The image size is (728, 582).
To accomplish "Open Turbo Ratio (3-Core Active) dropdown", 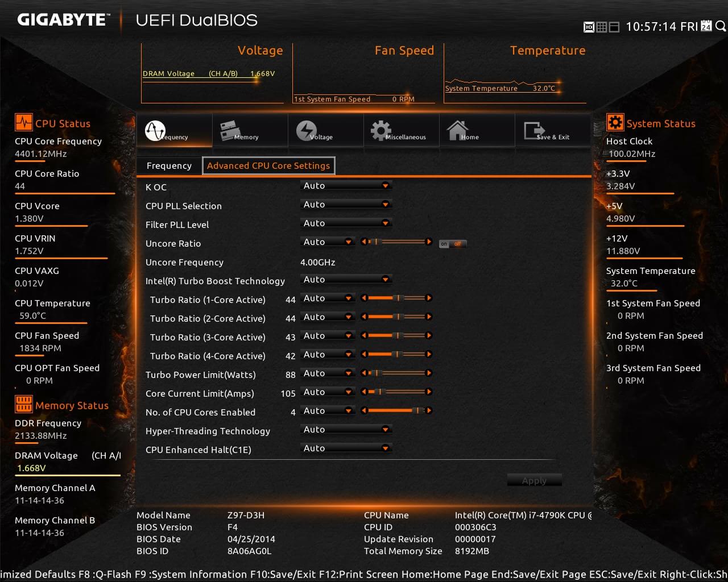I will 328,336.
